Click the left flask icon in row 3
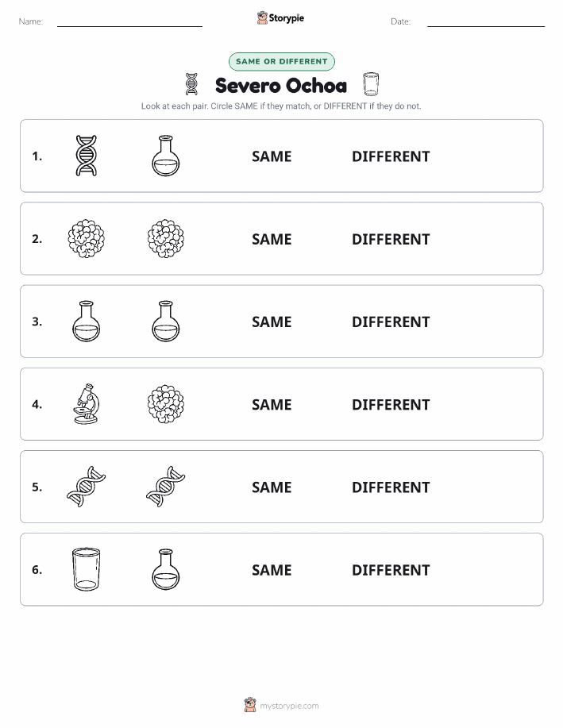This screenshot has height=728, width=563. pos(87,322)
